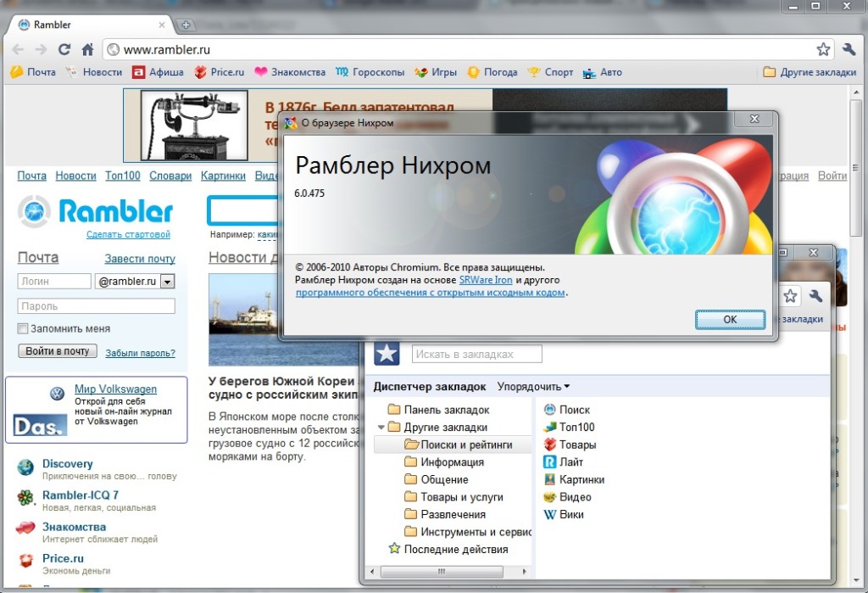
Task: Click the browser back arrow
Action: click(x=18, y=50)
